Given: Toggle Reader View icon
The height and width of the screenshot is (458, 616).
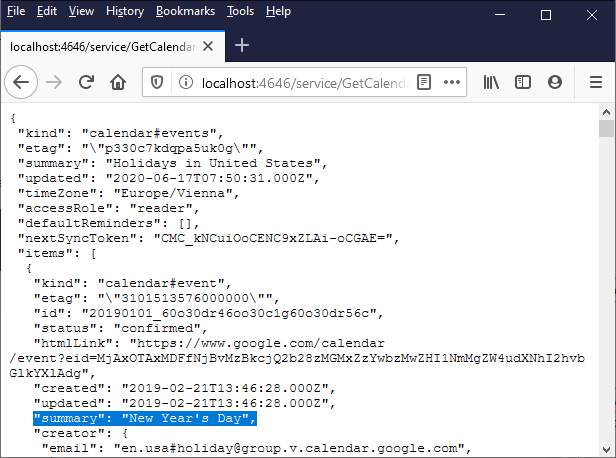Looking at the screenshot, I should click(424, 82).
